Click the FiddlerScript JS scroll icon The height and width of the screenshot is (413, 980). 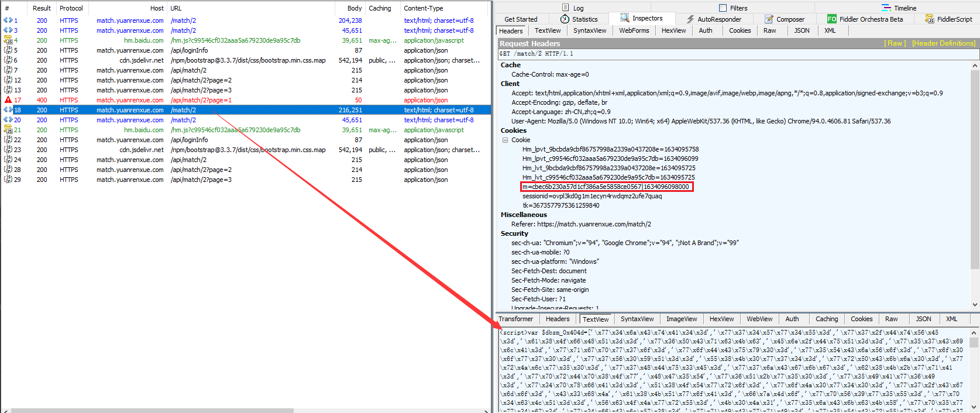pos(930,19)
